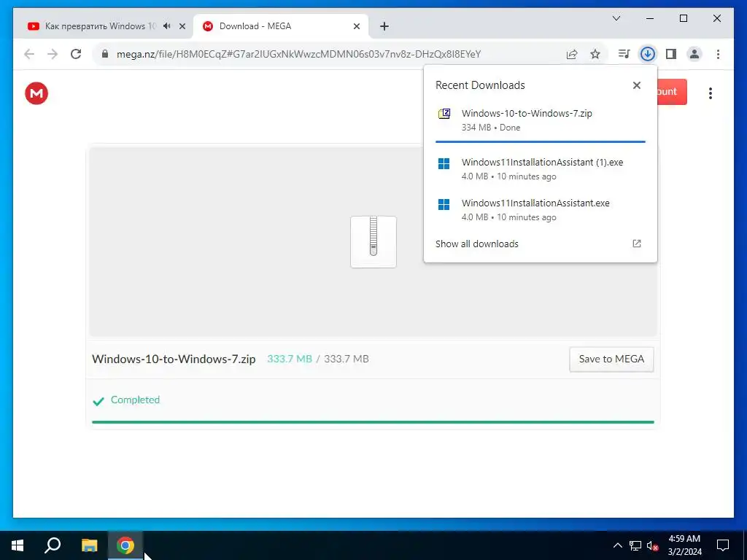Click the Chrome taskbar icon

(125, 545)
